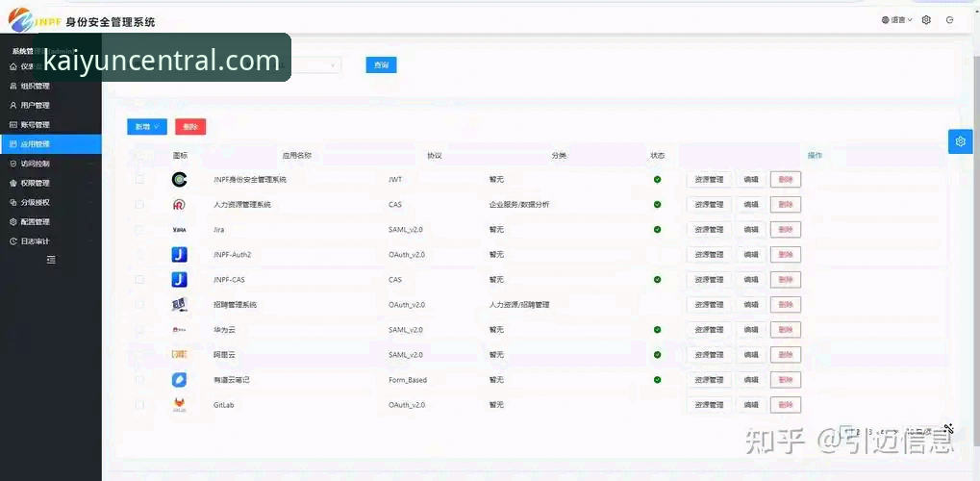This screenshot has width=980, height=481.
Task: Click the green status icon for Jira
Action: point(658,230)
